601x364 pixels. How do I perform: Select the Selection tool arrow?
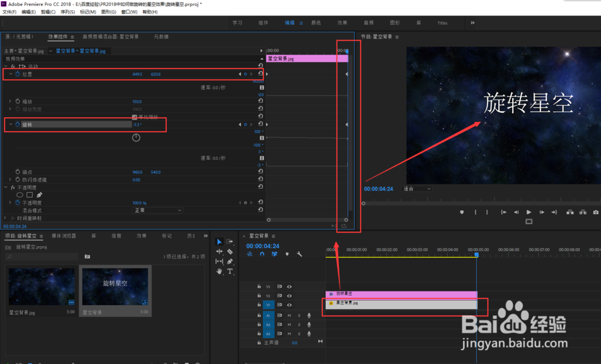[x=219, y=242]
